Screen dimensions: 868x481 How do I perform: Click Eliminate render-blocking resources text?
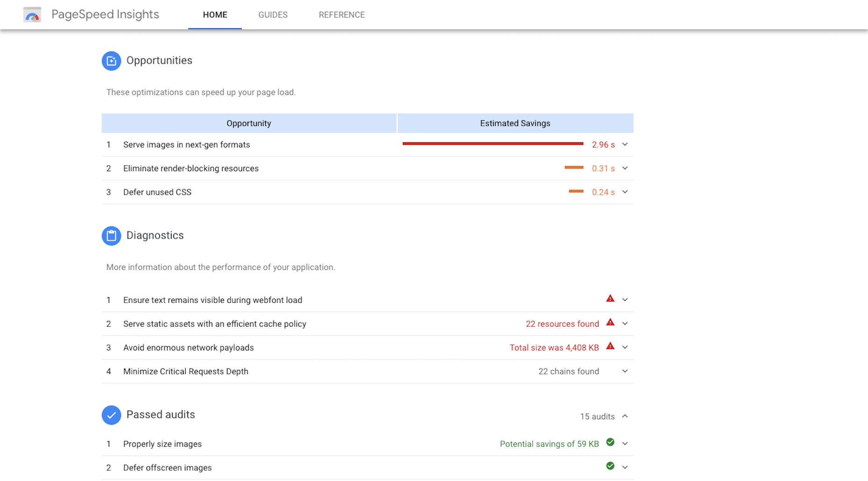click(x=191, y=168)
